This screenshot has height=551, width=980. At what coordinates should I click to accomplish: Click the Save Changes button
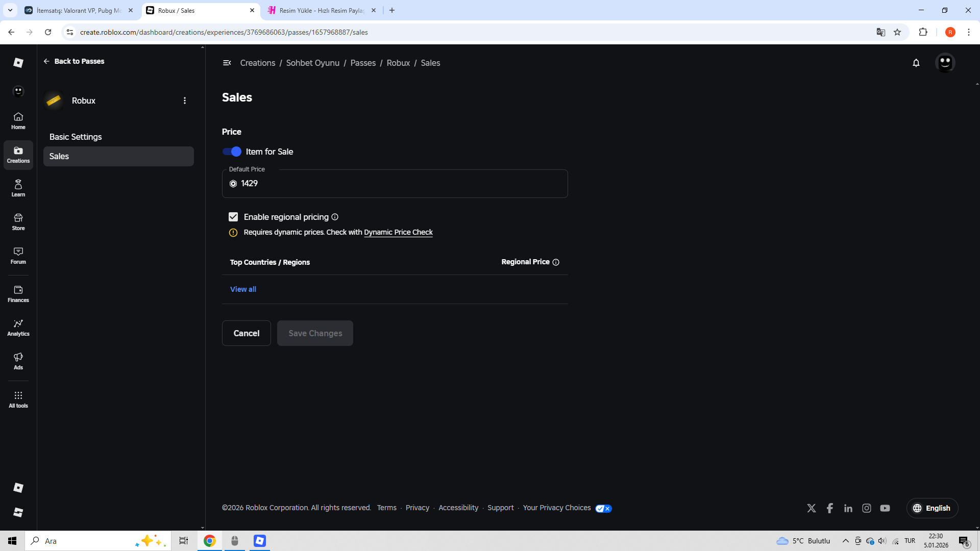point(315,333)
